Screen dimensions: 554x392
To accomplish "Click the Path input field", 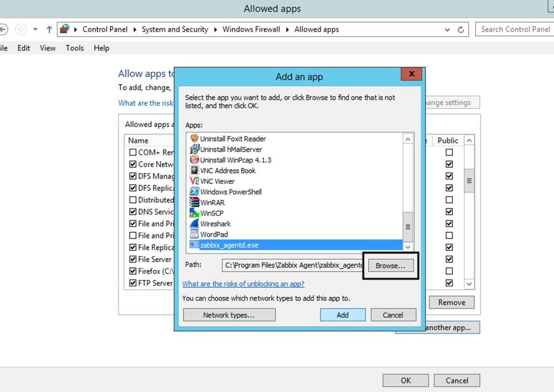I will tap(293, 265).
